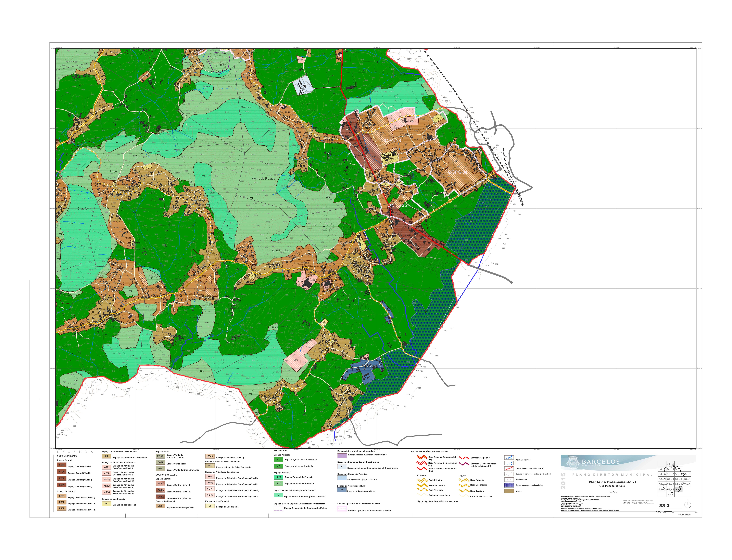This screenshot has width=732, height=560.
Task: Pick the EV(M) Espaço Verde Misto swatch
Action: click(161, 462)
